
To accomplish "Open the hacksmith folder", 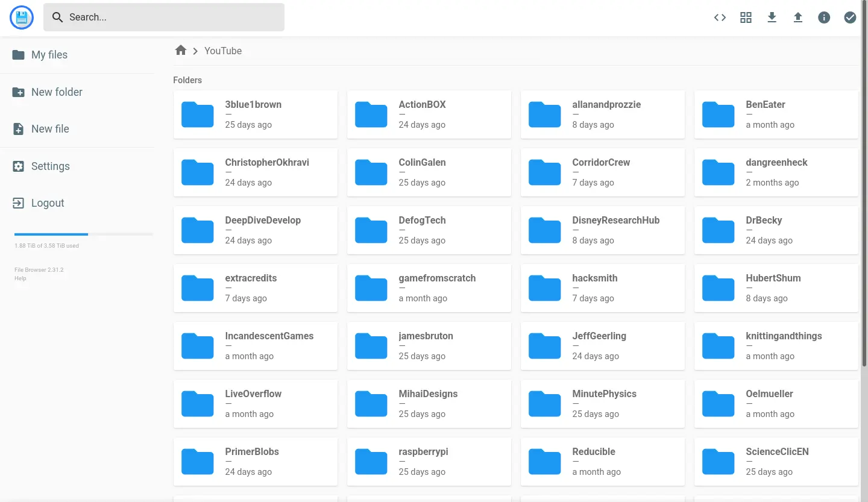I will point(603,288).
